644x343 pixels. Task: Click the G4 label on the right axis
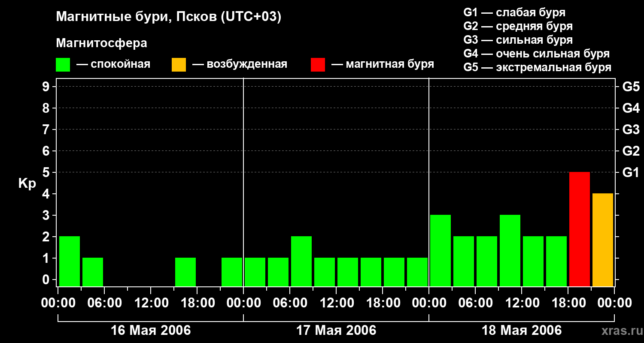point(631,108)
